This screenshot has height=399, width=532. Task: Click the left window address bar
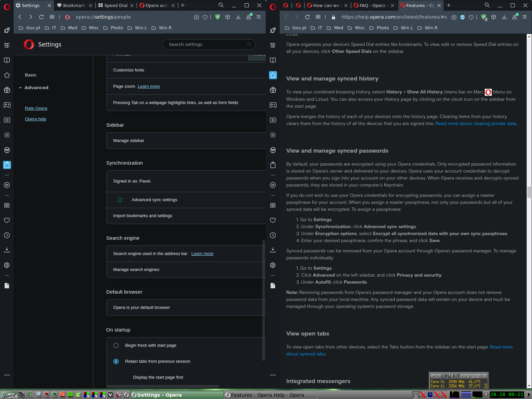coord(133,17)
